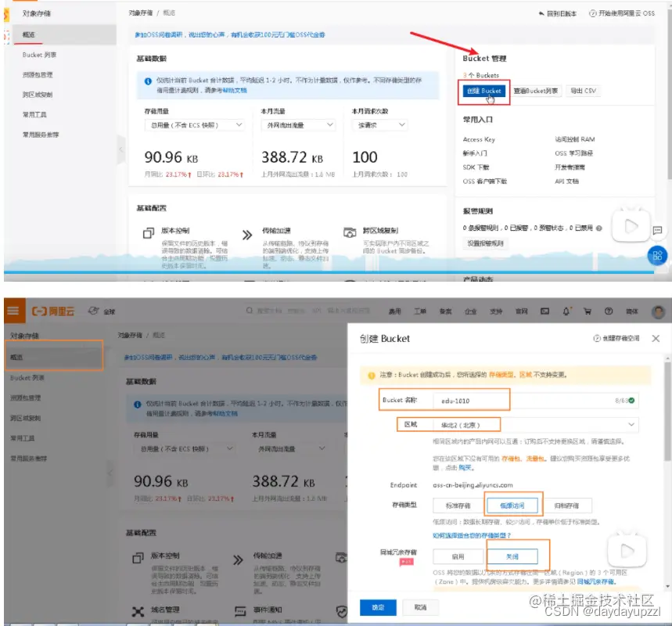Click the question mark help icon in the header
This screenshot has height=626, width=672.
pos(609,311)
